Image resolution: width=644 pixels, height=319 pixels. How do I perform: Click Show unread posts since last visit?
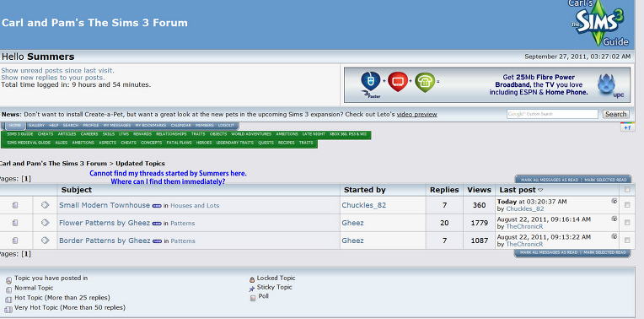tap(58, 70)
